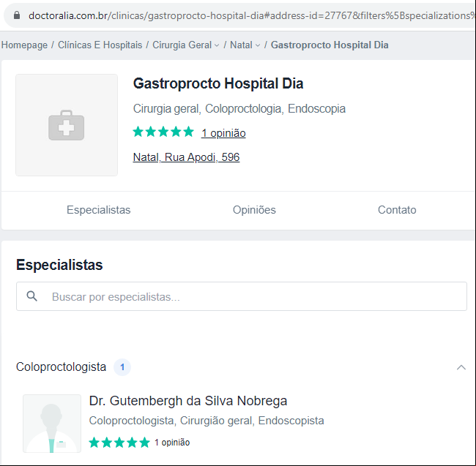Click Gastroprocto Hospital Dia breadcrumb text
The width and height of the screenshot is (476, 466).
pyautogui.click(x=330, y=45)
